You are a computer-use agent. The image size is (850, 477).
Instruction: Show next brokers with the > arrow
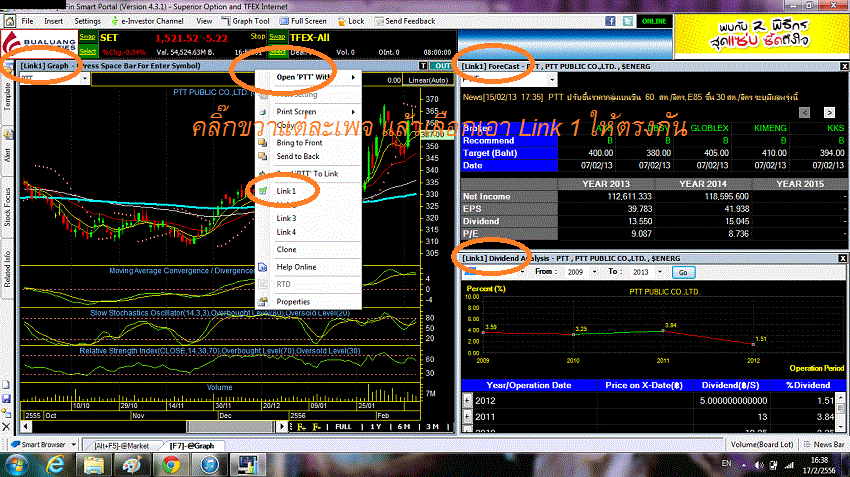(x=829, y=112)
